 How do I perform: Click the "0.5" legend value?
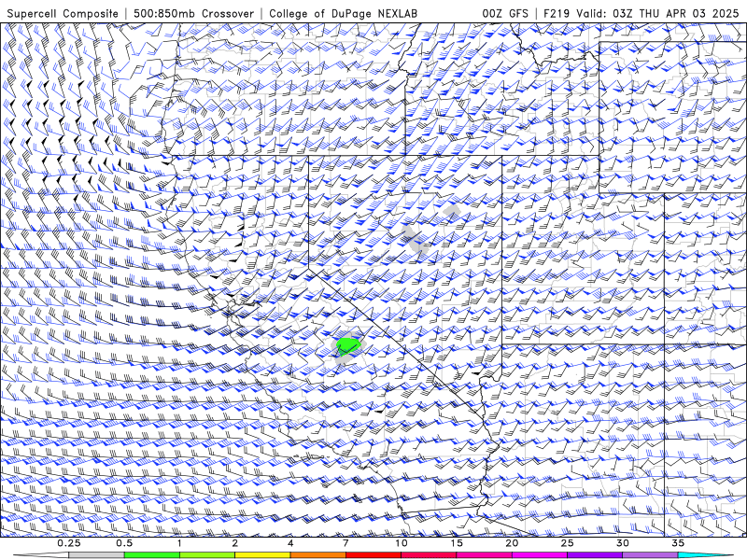(124, 543)
